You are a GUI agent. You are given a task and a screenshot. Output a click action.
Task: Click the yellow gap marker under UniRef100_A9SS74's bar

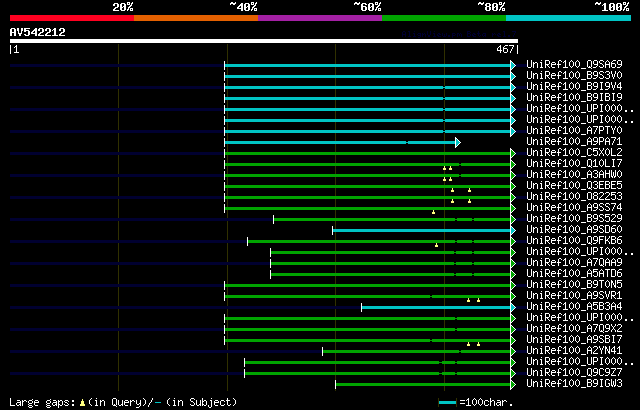[433, 212]
